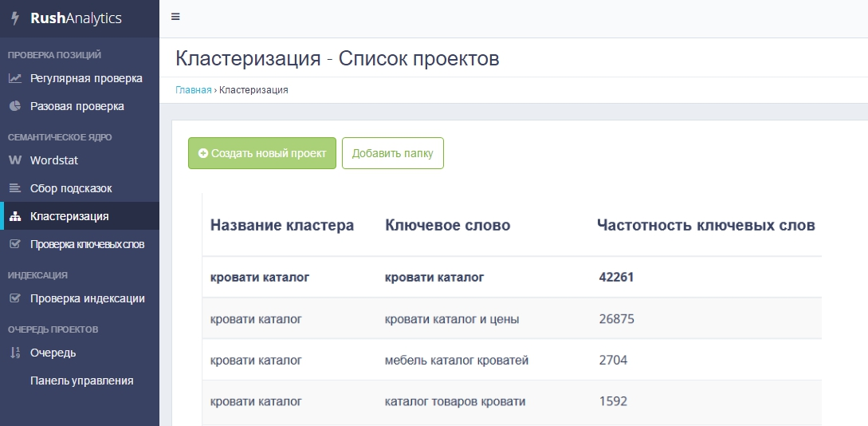Click the sort icon beside Очередь
Image resolution: width=868 pixels, height=426 pixels.
(x=14, y=353)
